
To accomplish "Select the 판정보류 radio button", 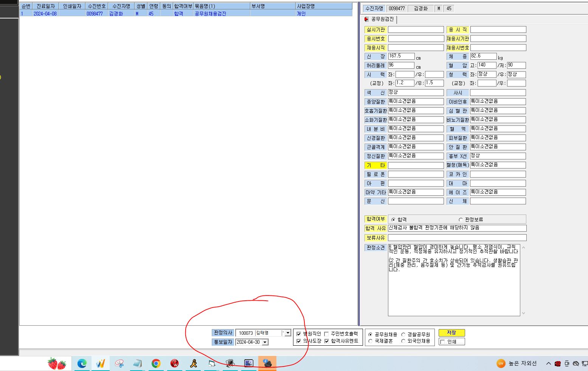I will (x=461, y=220).
